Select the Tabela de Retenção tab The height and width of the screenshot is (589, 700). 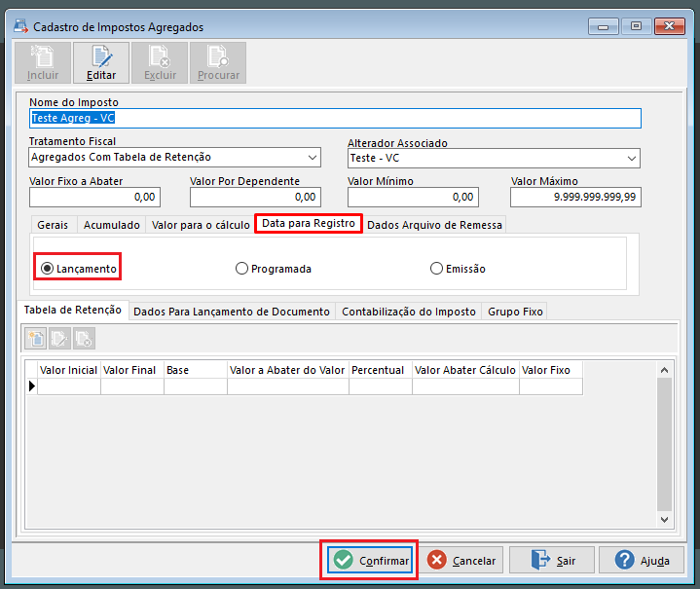point(73,310)
